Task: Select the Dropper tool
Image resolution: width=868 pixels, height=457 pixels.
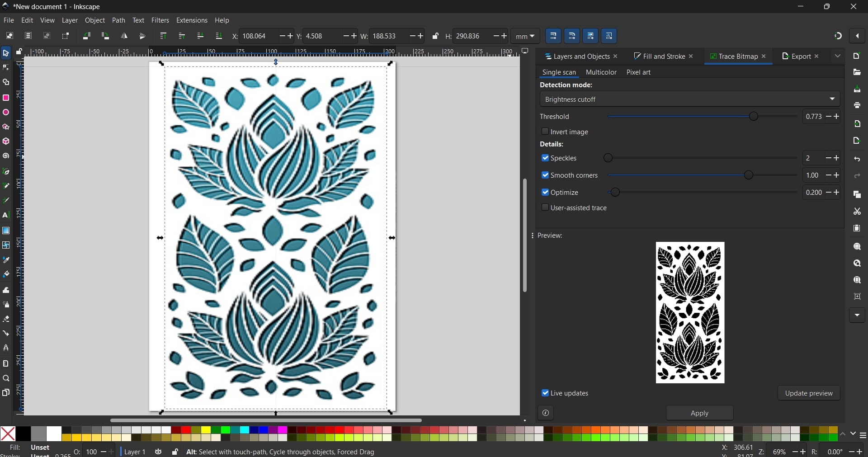Action: [x=6, y=260]
